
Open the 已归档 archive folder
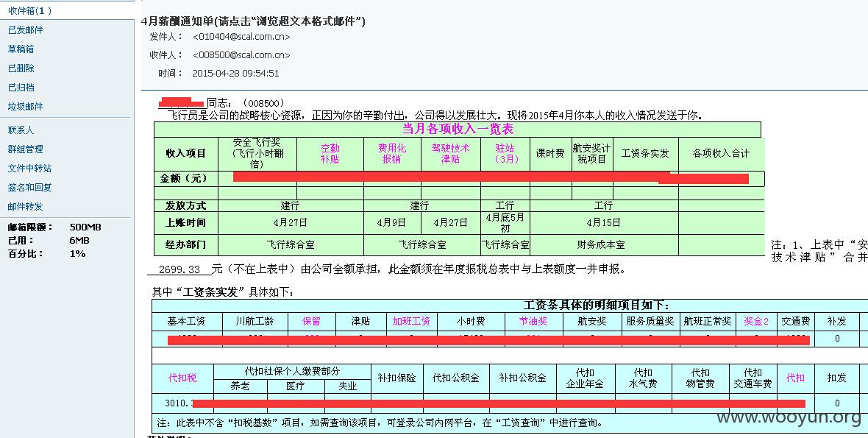click(x=21, y=87)
